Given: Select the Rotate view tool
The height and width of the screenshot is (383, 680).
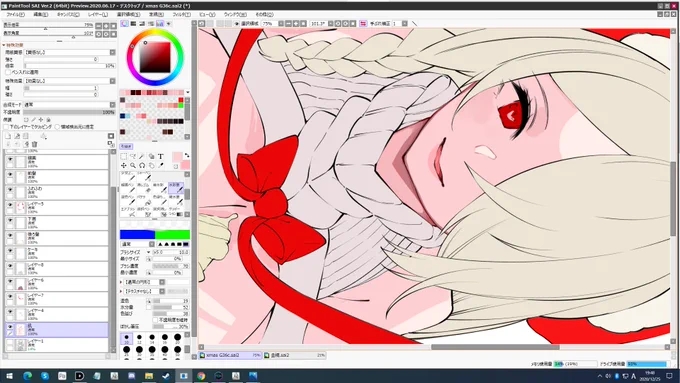Looking at the screenshot, I should (142, 165).
